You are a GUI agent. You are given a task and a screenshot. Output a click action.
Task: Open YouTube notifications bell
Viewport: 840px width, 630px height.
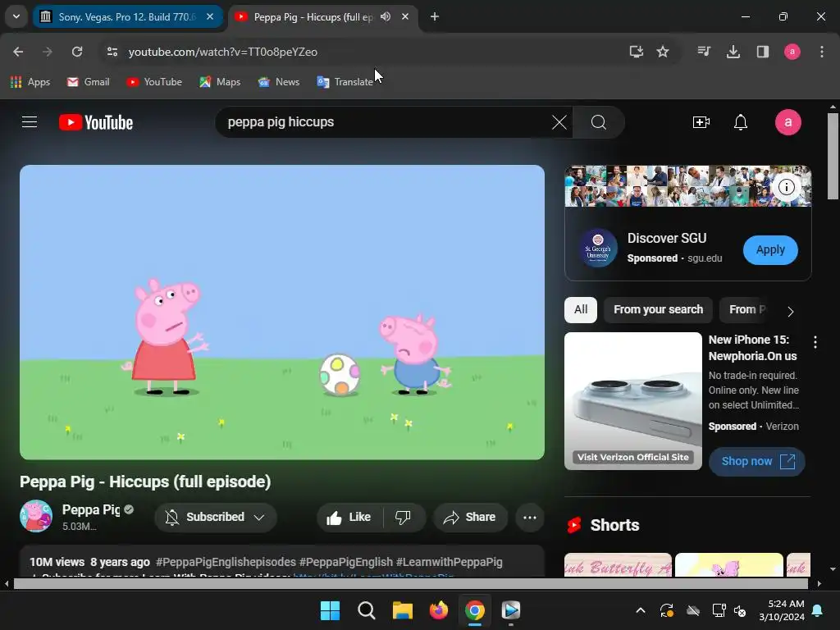tap(741, 122)
